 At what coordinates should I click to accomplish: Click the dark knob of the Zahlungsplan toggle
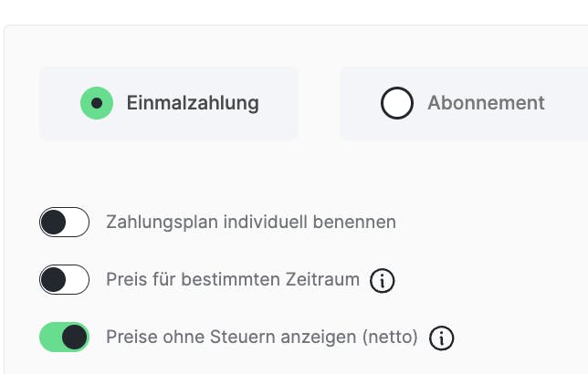coord(54,222)
